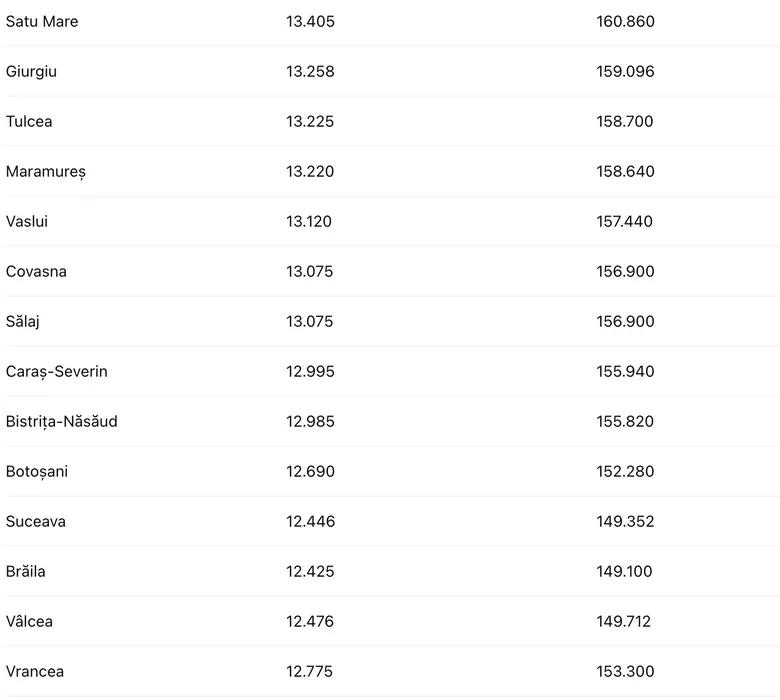780x700 pixels.
Task: Select the Caraș-Severin county name
Action: click(x=57, y=372)
